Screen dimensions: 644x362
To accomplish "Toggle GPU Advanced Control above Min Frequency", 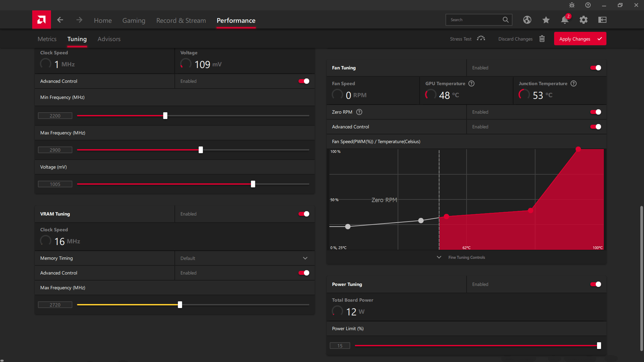I will [304, 81].
